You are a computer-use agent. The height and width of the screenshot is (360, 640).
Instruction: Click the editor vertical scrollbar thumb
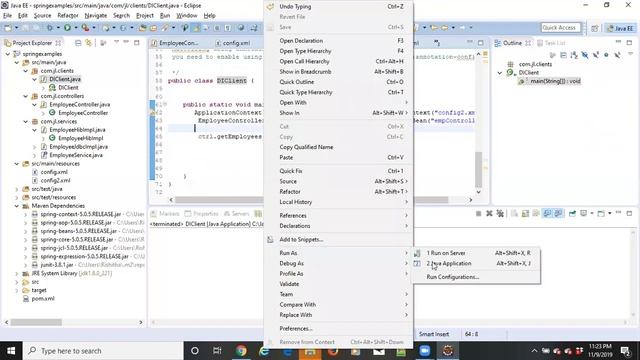point(478,169)
